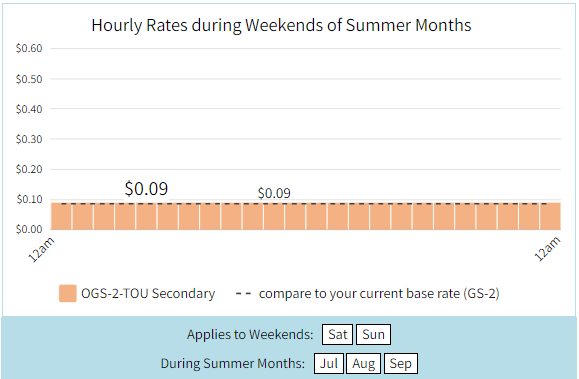Select the Sun weekend button
The height and width of the screenshot is (379, 579).
point(373,334)
